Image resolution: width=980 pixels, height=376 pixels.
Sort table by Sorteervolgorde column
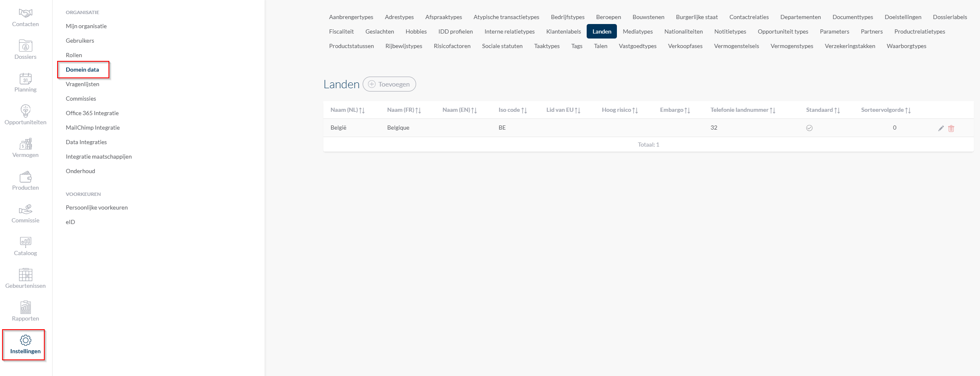click(886, 110)
